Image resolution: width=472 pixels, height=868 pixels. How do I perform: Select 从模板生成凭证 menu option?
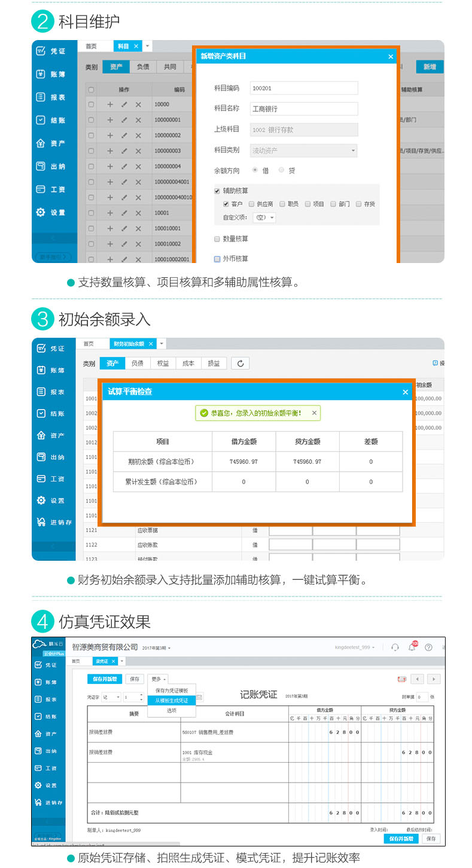(x=172, y=700)
